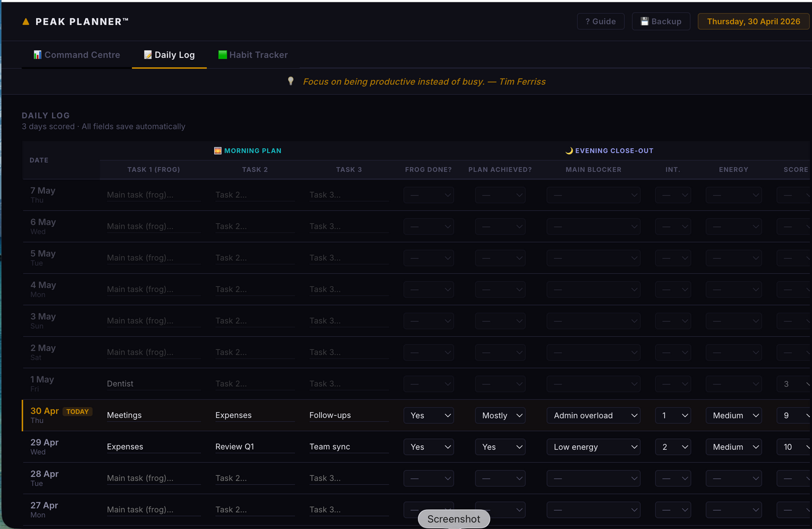
Task: Click the SCORE column header
Action: [x=796, y=169]
